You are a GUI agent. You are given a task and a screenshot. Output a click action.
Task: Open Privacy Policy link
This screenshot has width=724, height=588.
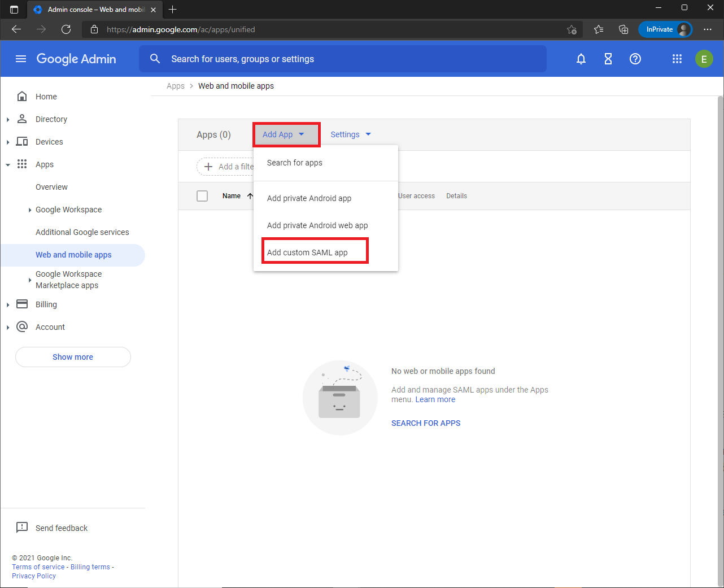[x=34, y=576]
